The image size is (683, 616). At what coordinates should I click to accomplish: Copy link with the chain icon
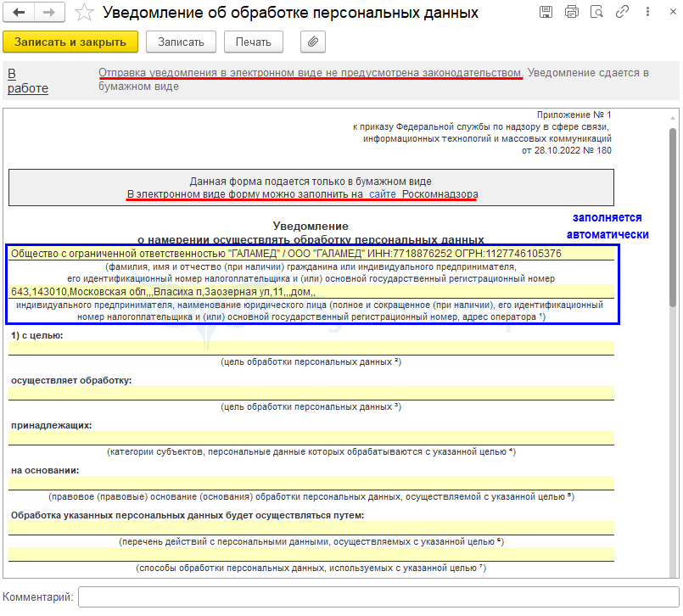click(622, 12)
